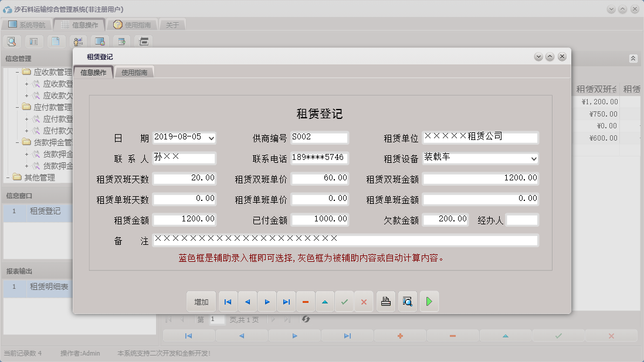Print the rental registration record
The height and width of the screenshot is (362, 644).
(385, 301)
